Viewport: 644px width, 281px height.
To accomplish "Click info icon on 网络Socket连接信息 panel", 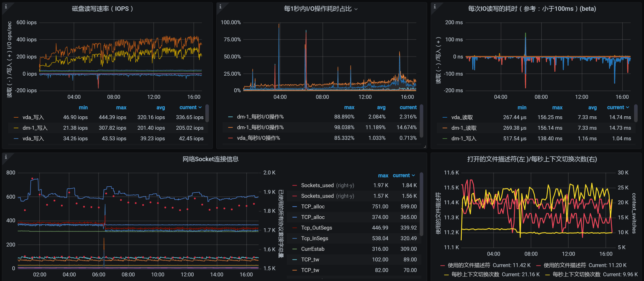I will (x=6, y=157).
